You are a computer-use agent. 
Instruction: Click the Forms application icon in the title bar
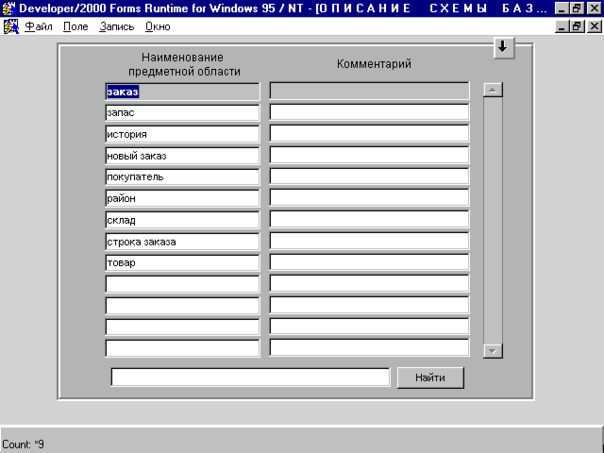(8, 8)
